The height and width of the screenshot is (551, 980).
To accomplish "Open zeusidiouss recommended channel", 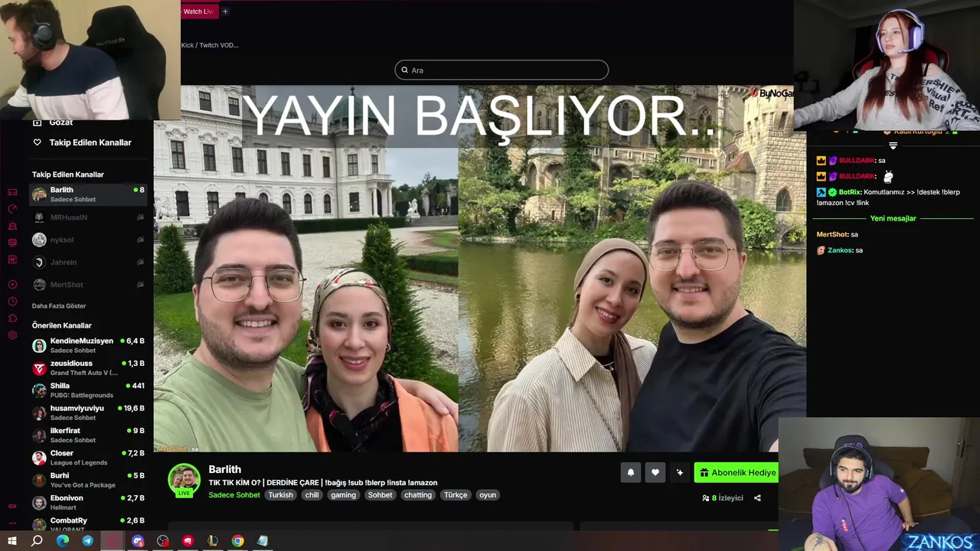I will 87,368.
